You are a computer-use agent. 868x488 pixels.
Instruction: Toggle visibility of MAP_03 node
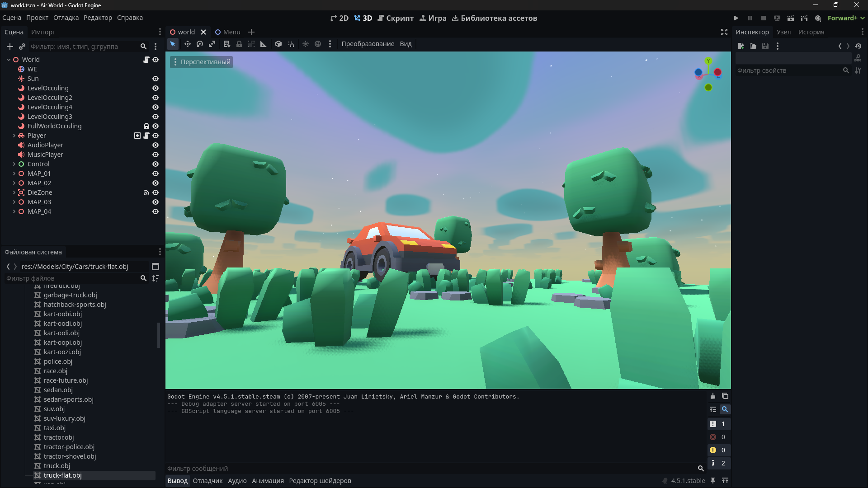156,202
